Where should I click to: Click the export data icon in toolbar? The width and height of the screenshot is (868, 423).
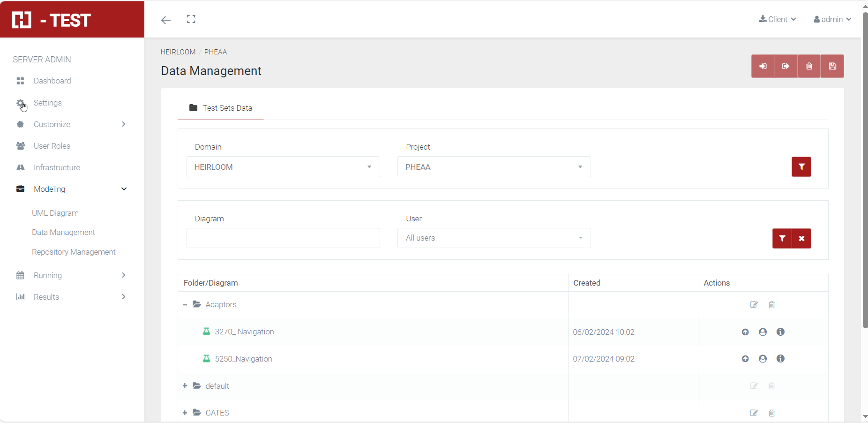(x=786, y=66)
